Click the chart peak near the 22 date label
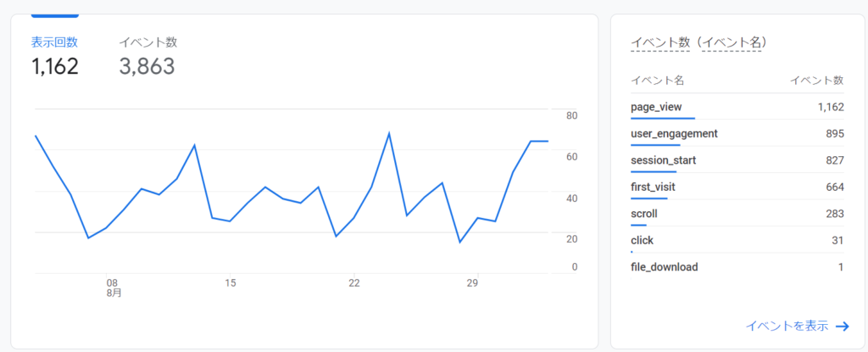Image resolution: width=868 pixels, height=352 pixels. pyautogui.click(x=388, y=133)
